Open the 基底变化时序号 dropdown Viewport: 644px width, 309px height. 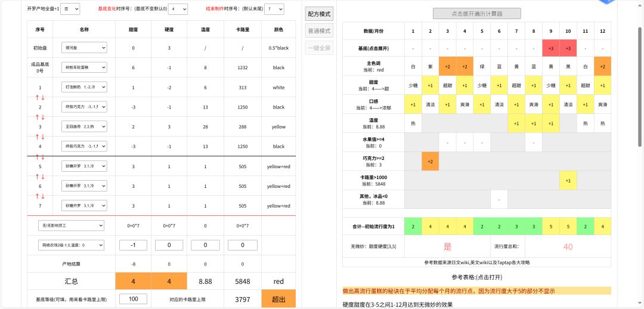pos(178,9)
